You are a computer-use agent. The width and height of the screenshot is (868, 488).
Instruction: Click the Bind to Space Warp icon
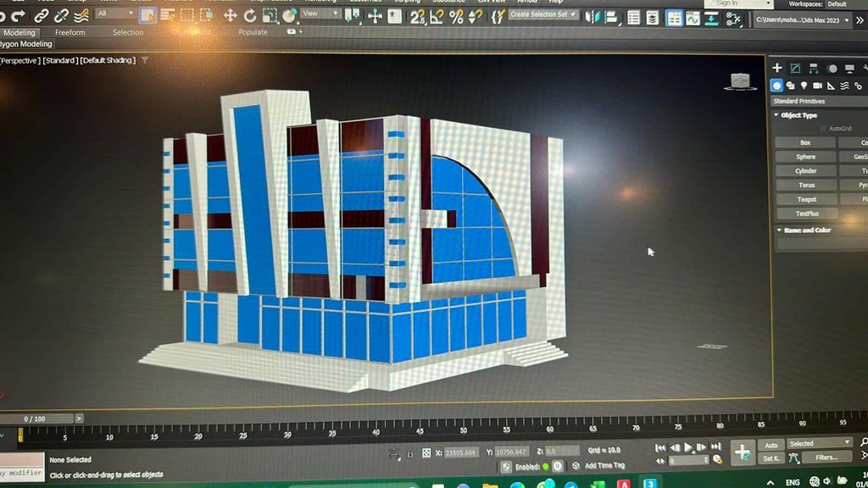(81, 16)
